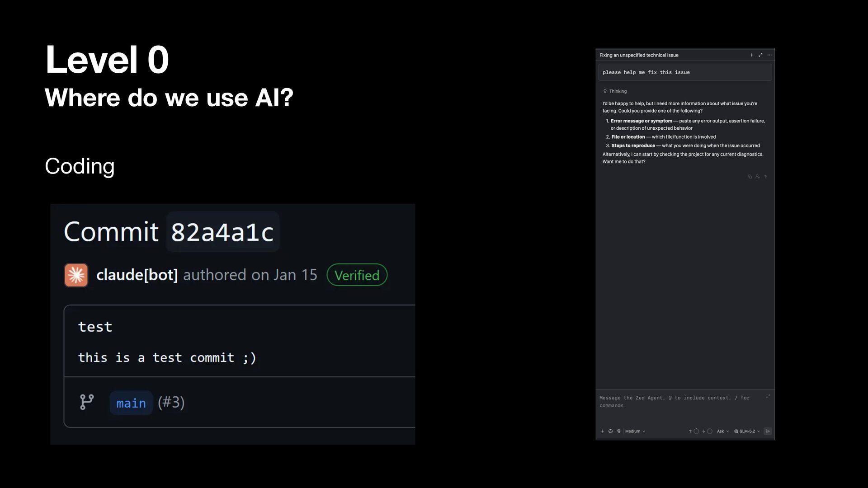Open the Medium effort dropdown
The width and height of the screenshot is (868, 488).
point(635,431)
